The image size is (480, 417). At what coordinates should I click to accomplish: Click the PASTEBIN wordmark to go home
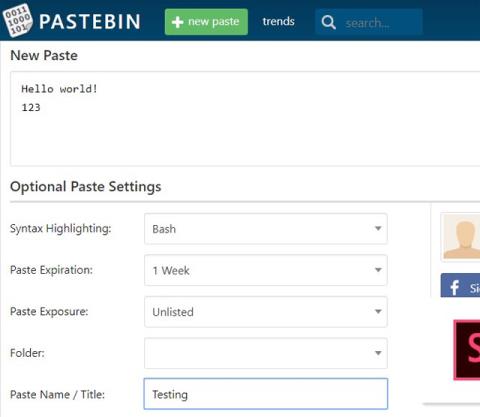90,22
